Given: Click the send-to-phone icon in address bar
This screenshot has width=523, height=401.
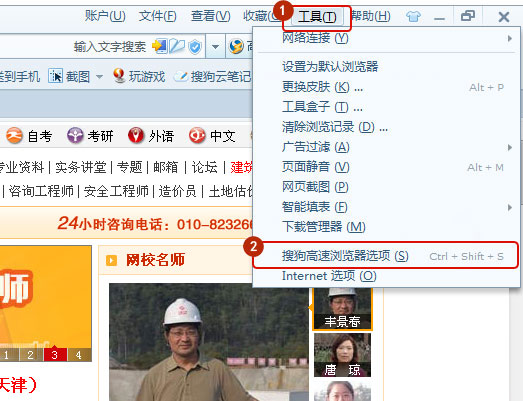Looking at the screenshot, I should pyautogui.click(x=159, y=46).
